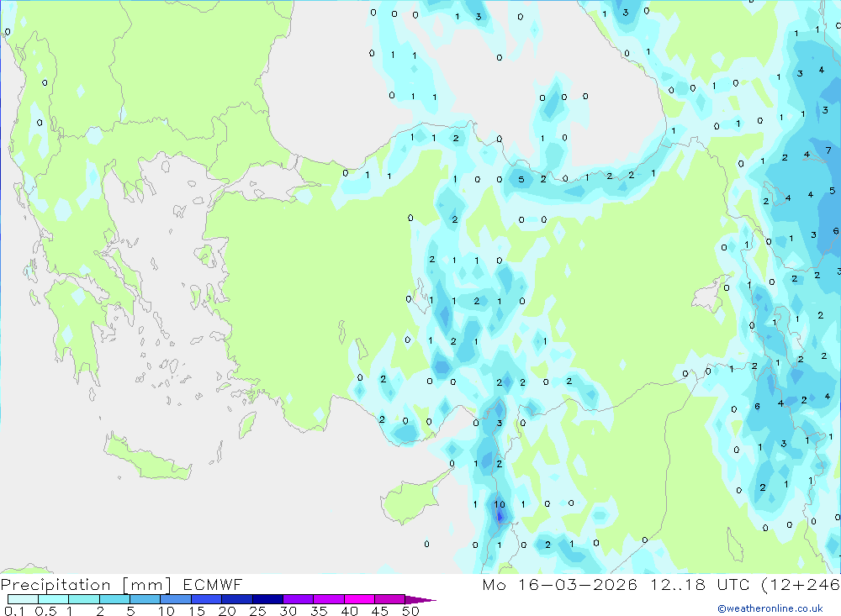Click the 30–35 mm violet legend swatch
841x616 pixels.
point(298,599)
